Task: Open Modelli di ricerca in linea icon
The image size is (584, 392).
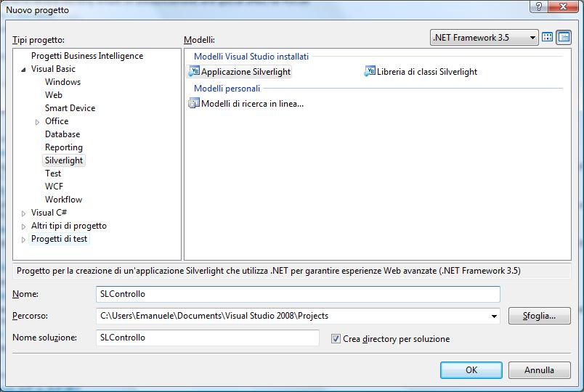Action: [x=194, y=103]
